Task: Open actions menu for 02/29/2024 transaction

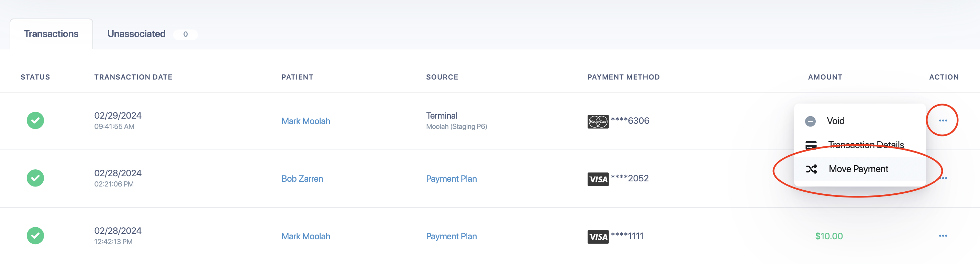Action: click(943, 120)
